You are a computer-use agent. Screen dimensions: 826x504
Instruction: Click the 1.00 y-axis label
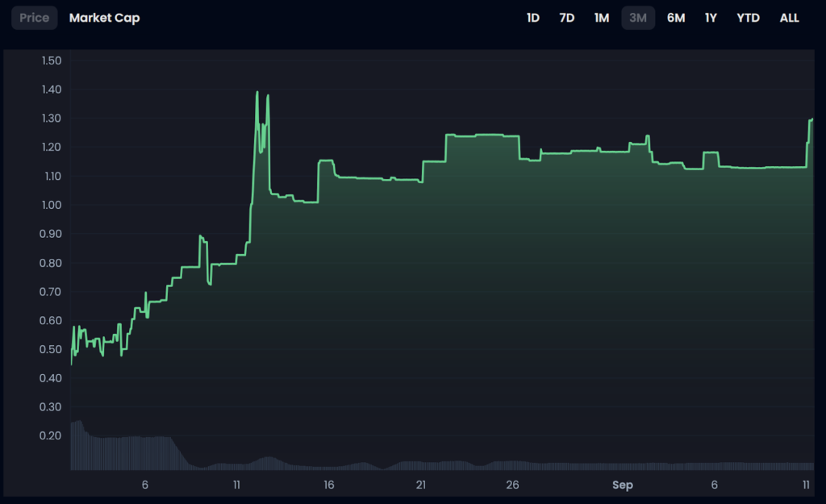[52, 205]
